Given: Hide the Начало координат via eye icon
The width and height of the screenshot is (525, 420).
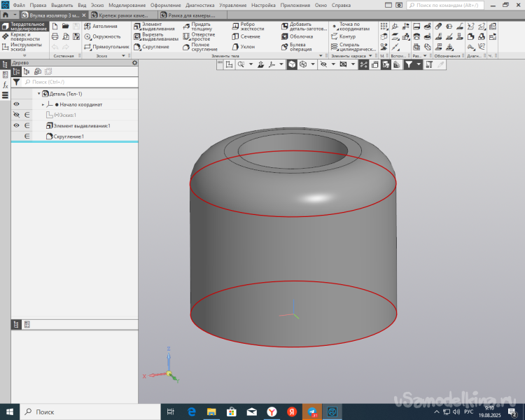Looking at the screenshot, I should [x=17, y=104].
